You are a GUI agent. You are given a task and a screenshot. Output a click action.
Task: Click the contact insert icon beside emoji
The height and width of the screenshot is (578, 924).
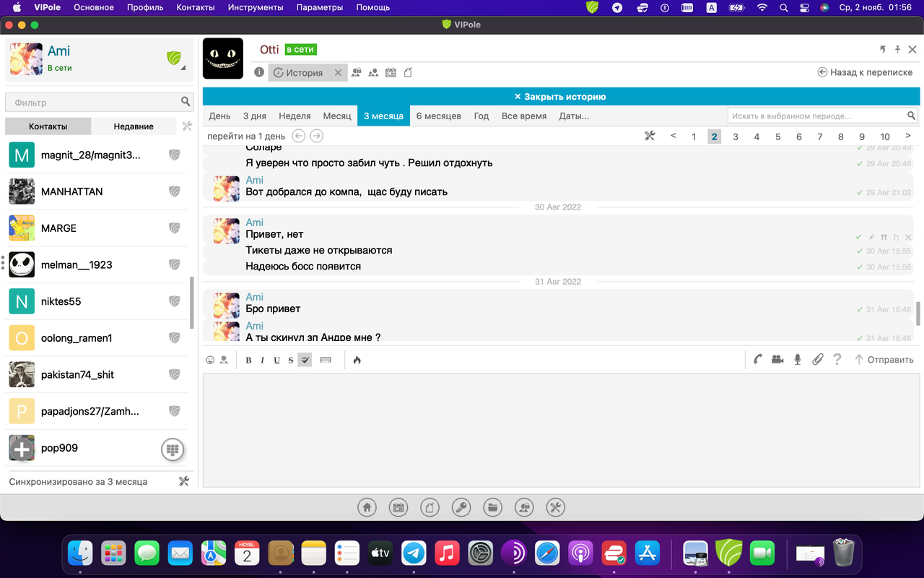(224, 360)
